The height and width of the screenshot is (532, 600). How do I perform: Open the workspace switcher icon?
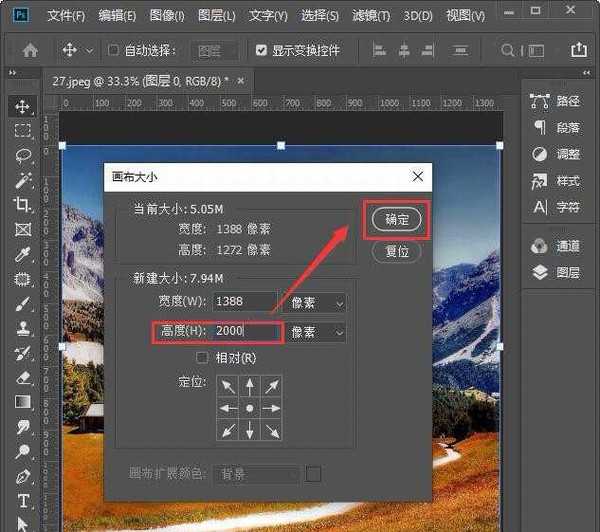536,51
